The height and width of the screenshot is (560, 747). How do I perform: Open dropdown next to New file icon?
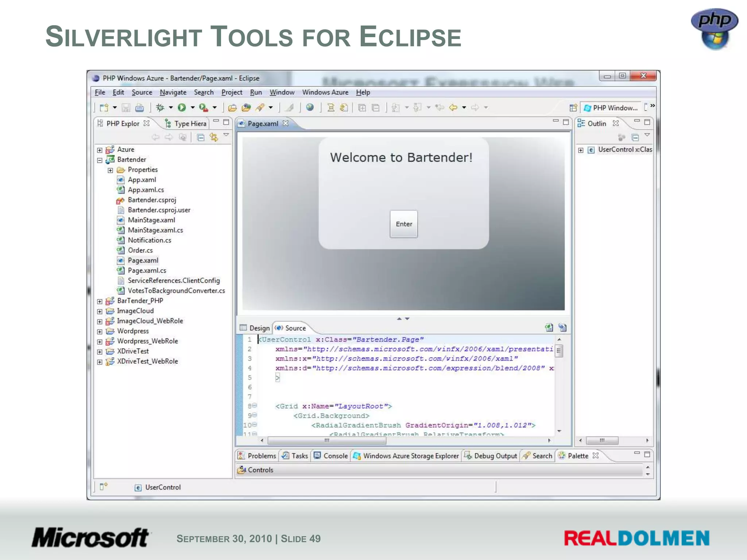pos(115,108)
